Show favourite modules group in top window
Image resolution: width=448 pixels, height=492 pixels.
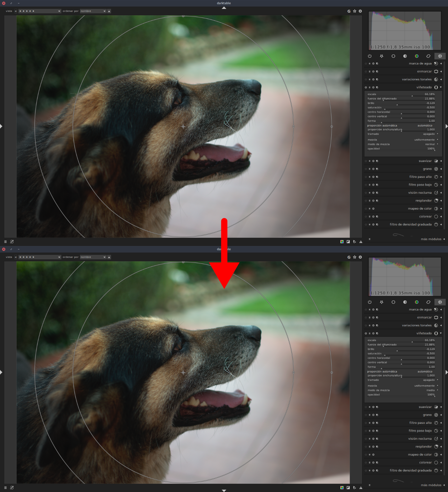coord(381,56)
